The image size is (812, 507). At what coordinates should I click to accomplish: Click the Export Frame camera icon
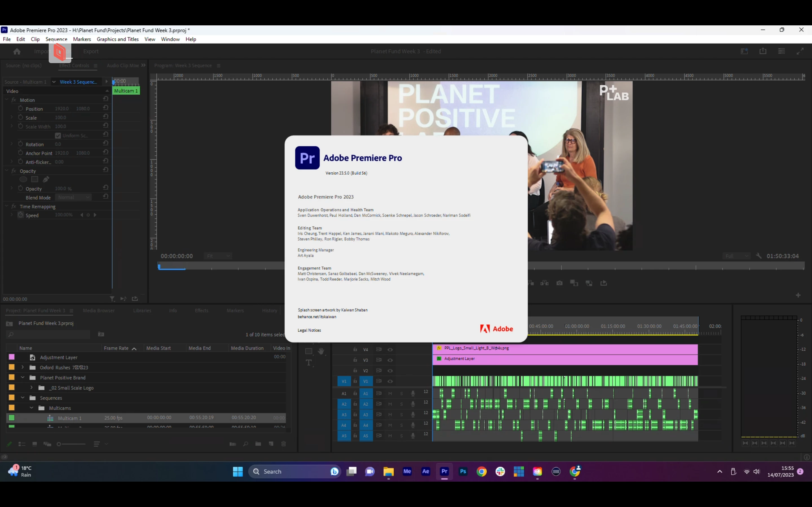click(x=559, y=283)
